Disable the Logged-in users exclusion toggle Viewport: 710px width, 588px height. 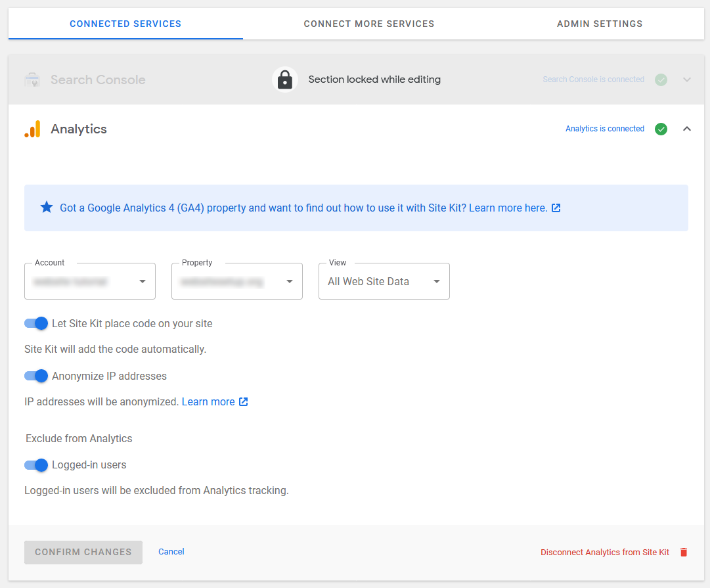(36, 465)
